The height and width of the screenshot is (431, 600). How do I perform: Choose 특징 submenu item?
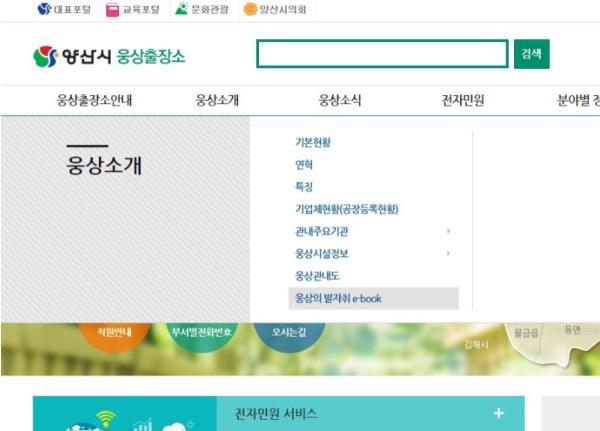[x=304, y=187]
